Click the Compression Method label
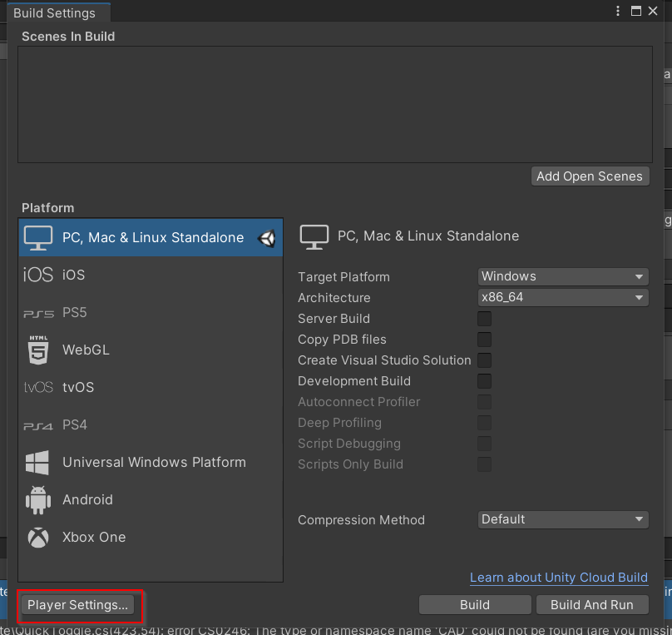 click(361, 520)
